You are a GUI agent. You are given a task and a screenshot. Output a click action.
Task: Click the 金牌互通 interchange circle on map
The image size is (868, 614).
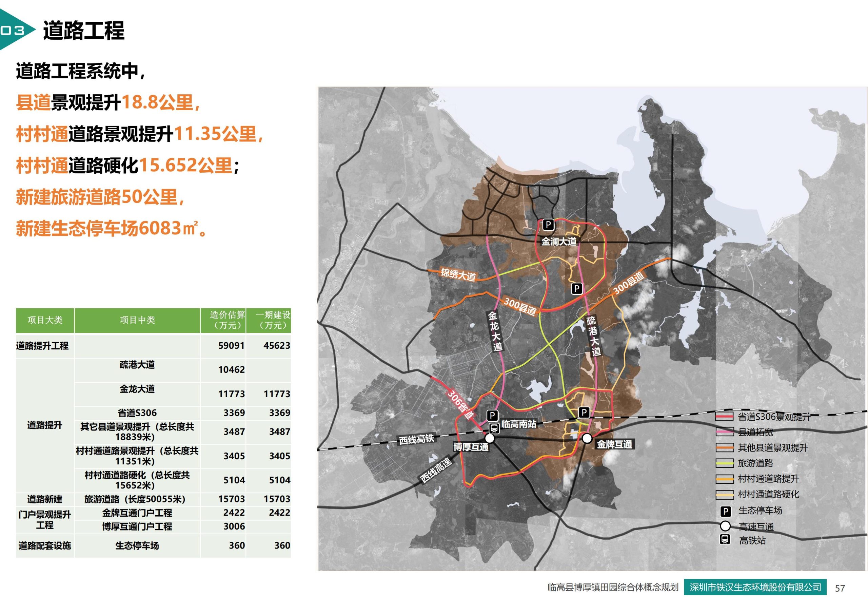587,439
